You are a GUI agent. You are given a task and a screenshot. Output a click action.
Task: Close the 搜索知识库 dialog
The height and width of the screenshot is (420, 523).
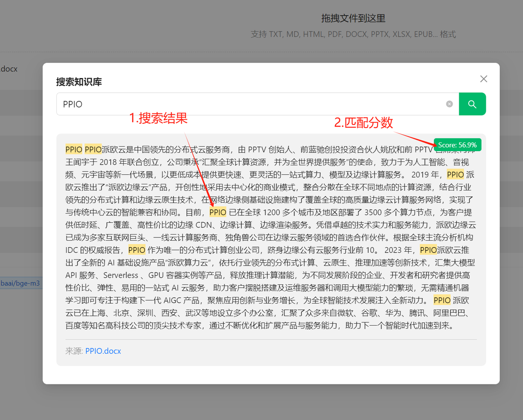484,79
